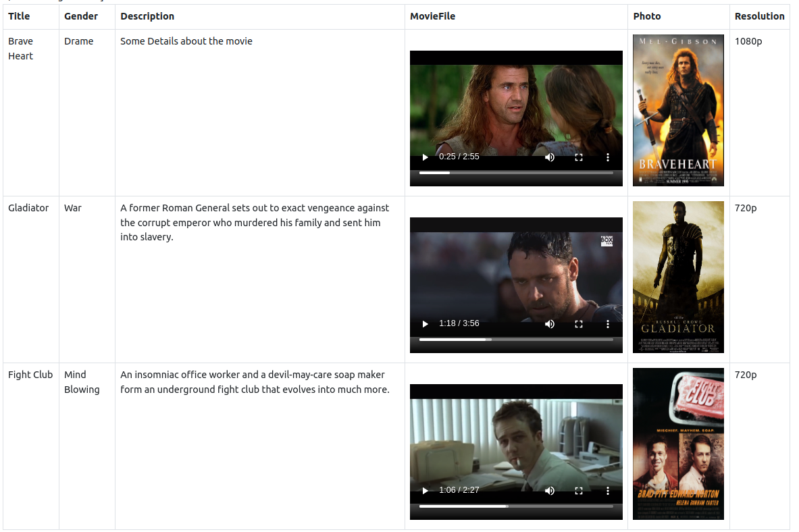The width and height of the screenshot is (799, 532).
Task: Mute the Fight Club video
Action: click(549, 490)
